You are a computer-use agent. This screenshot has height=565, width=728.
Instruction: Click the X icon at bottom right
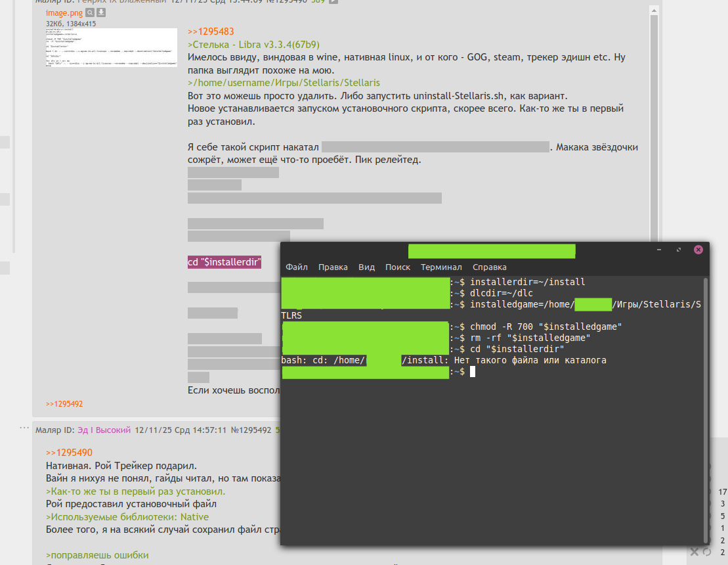[694, 552]
